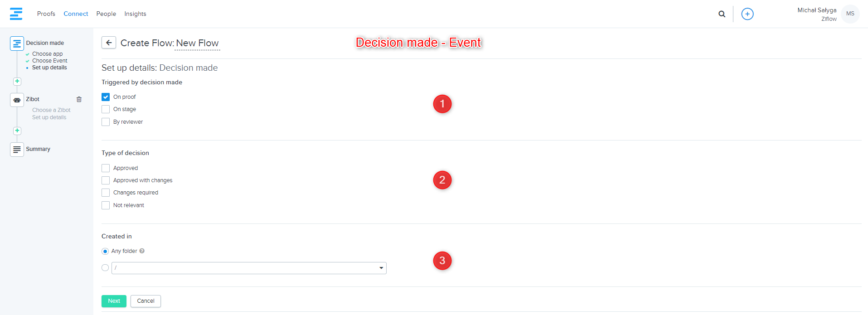Check the Approved with changes option
Viewport: 868px width, 315px height.
(106, 180)
